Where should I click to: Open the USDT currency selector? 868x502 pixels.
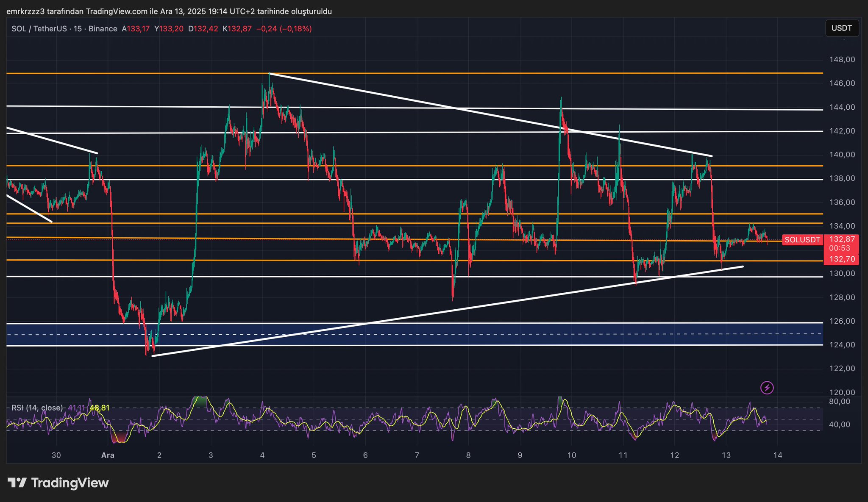841,28
